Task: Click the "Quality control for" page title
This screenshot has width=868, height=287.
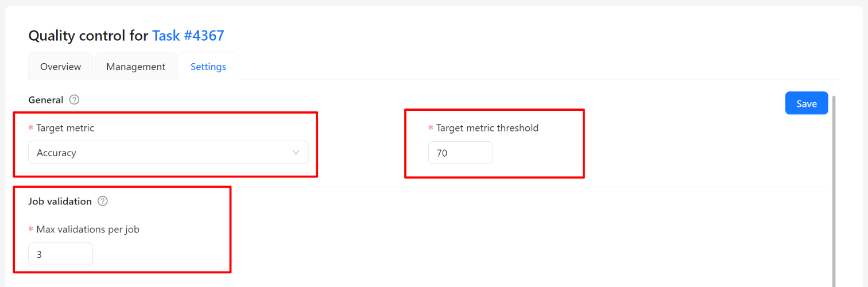Action: [88, 36]
